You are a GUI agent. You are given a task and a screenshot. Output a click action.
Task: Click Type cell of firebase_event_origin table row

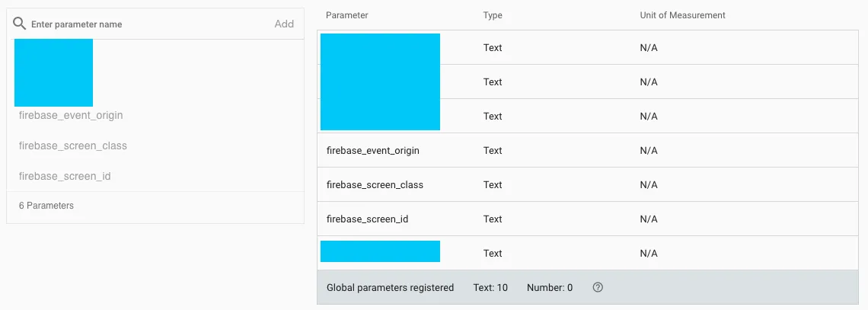pos(493,151)
